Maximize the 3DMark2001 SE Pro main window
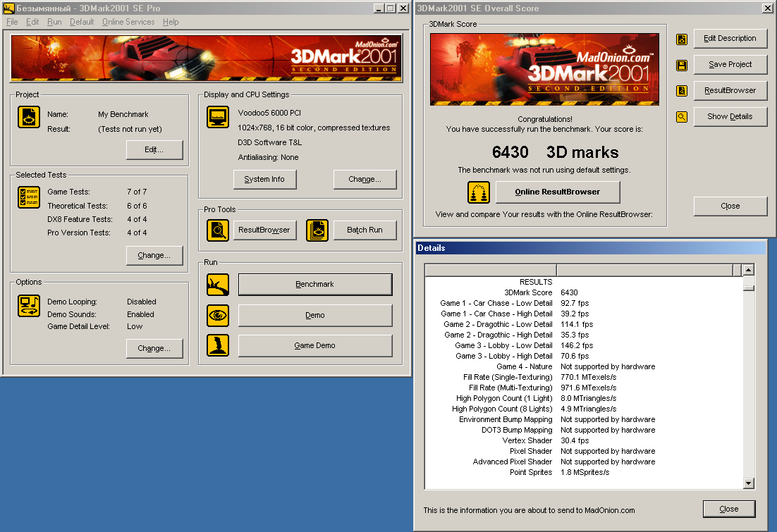The width and height of the screenshot is (777, 532). point(391,8)
